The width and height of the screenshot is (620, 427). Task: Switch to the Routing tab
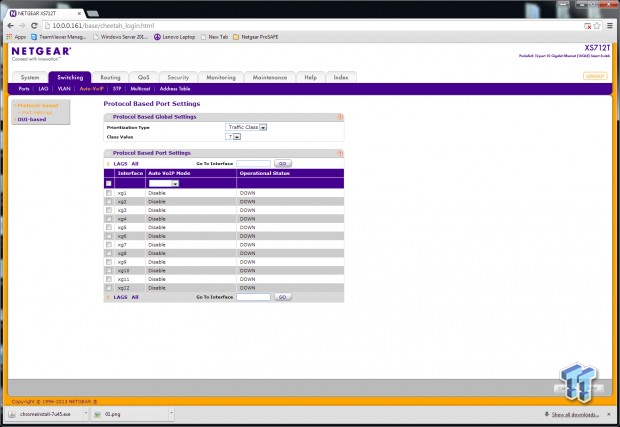(110, 77)
